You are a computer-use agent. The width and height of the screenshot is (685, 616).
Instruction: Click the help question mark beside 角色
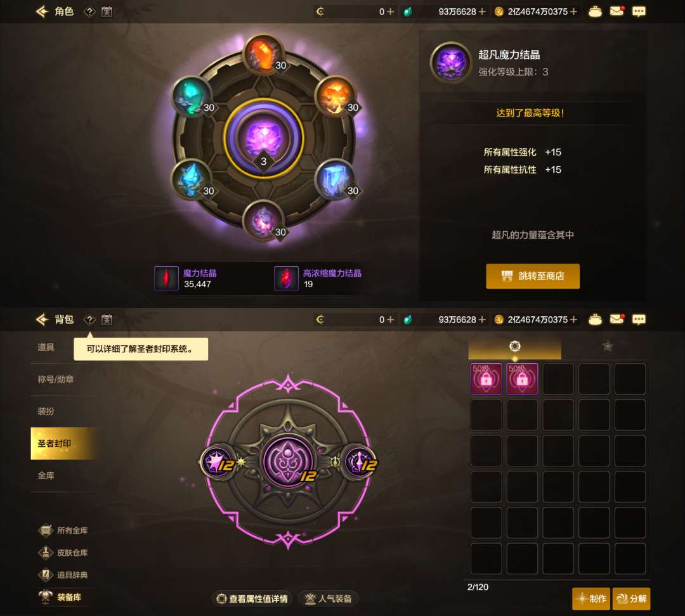click(x=89, y=12)
